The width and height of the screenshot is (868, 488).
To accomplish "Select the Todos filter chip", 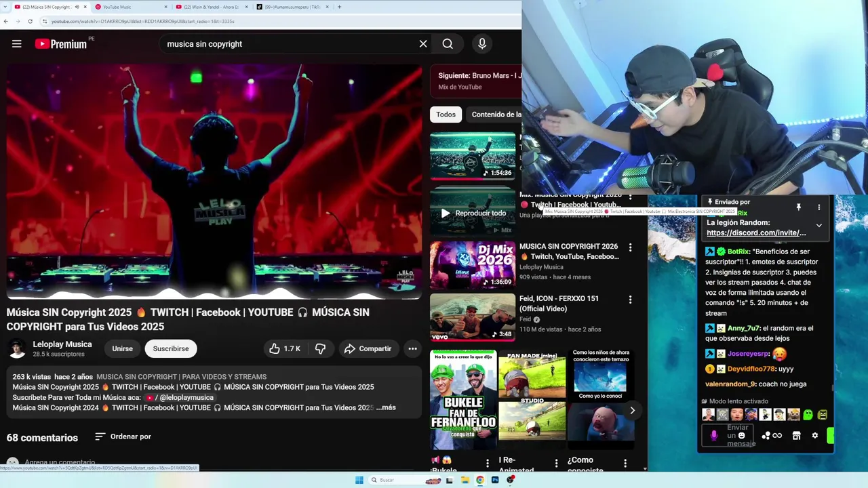I will point(446,115).
